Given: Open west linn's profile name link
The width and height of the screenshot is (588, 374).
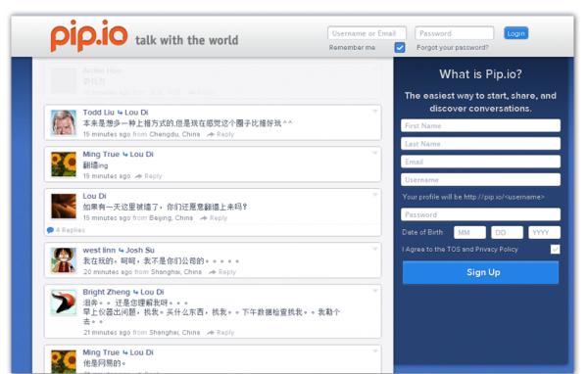Looking at the screenshot, I should [x=99, y=251].
